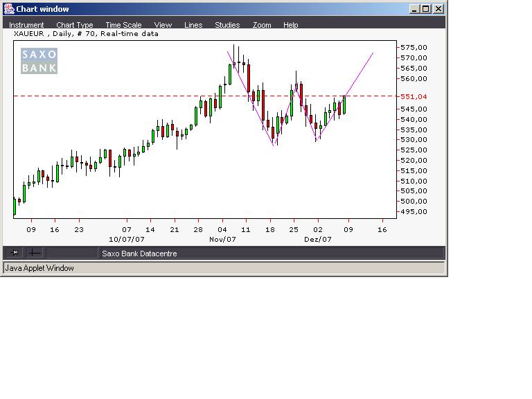Click the Saxo Bank Datacentre status label
532x399 pixels.
(139, 254)
